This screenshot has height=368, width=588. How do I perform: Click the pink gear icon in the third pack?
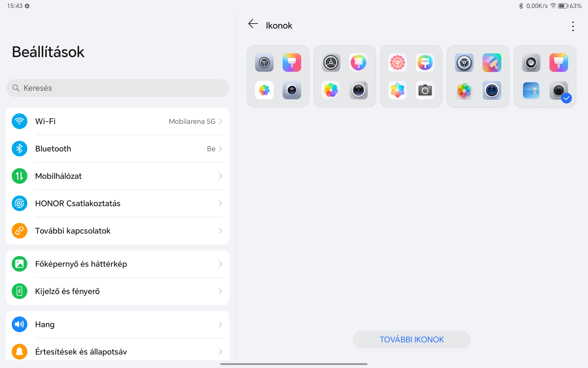tap(397, 63)
